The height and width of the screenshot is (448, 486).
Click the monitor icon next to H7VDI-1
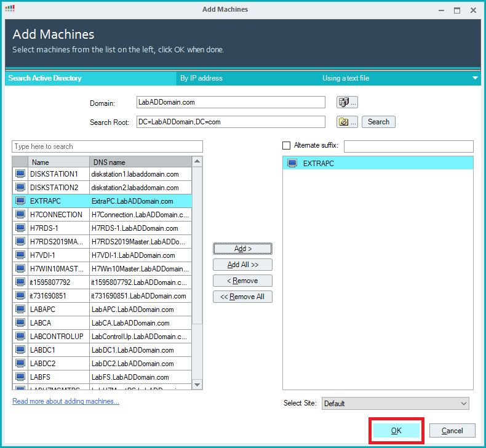click(x=20, y=255)
